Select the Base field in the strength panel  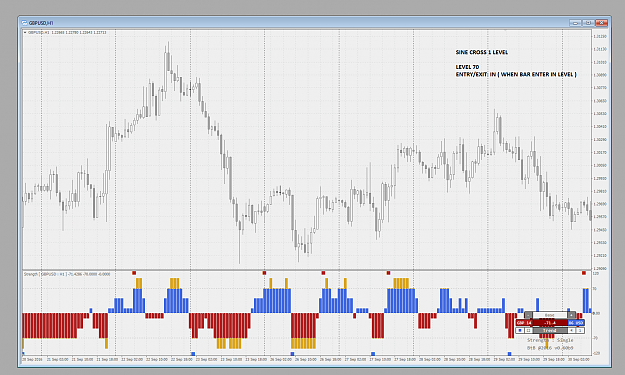point(550,315)
